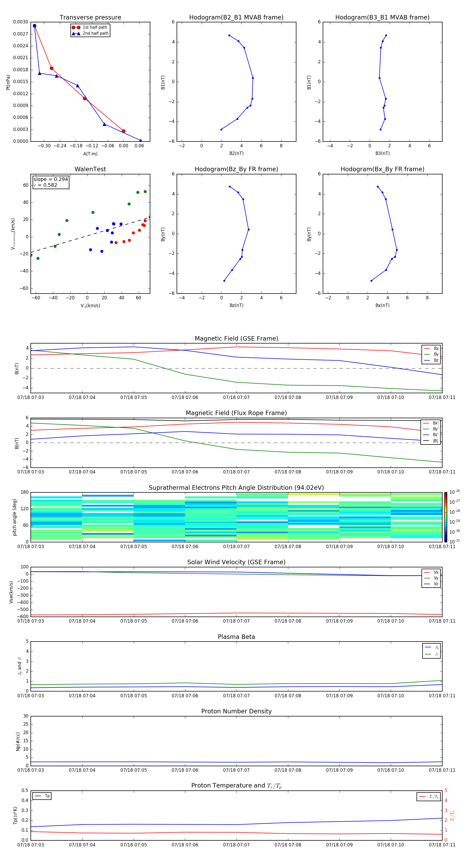The image size is (473, 868).
Task: Click the 'VA(km/s)' x-axis label
Action: tap(90, 306)
